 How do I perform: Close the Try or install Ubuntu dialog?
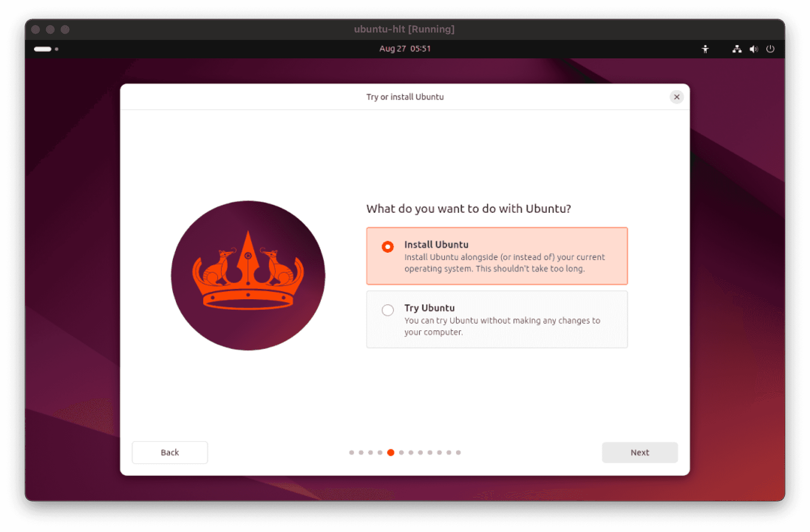[x=677, y=97]
